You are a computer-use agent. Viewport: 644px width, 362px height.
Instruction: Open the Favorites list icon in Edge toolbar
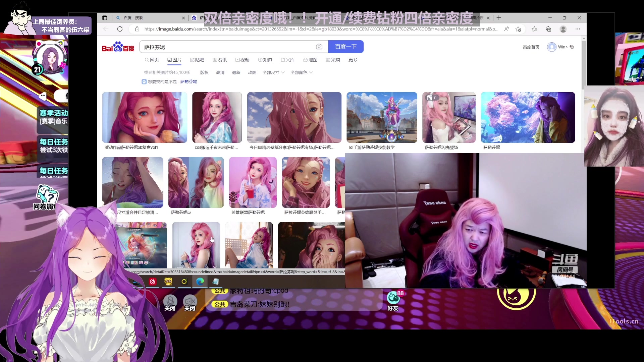click(x=534, y=29)
